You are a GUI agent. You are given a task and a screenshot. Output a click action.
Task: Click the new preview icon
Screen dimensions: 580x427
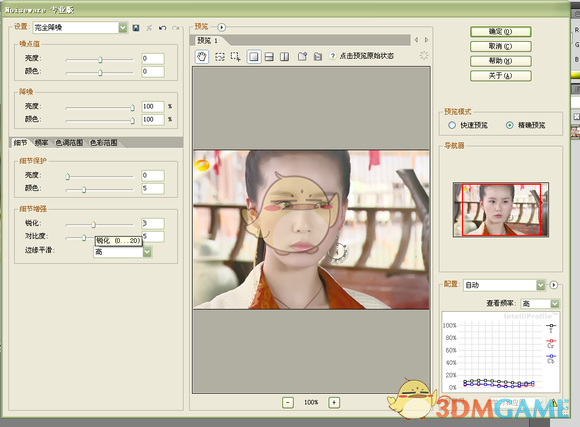point(303,56)
